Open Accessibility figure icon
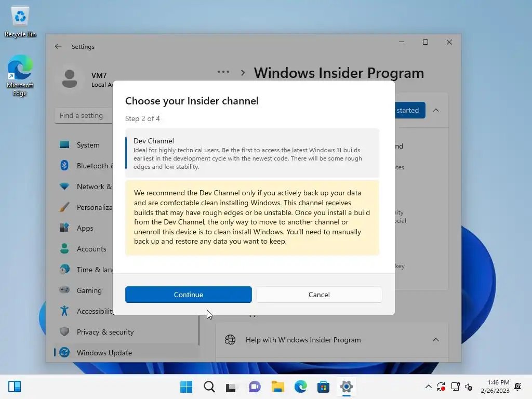 (64, 311)
